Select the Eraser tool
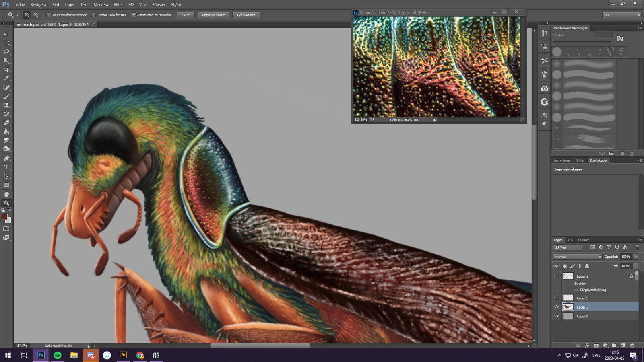This screenshot has width=644, height=362. (x=6, y=123)
